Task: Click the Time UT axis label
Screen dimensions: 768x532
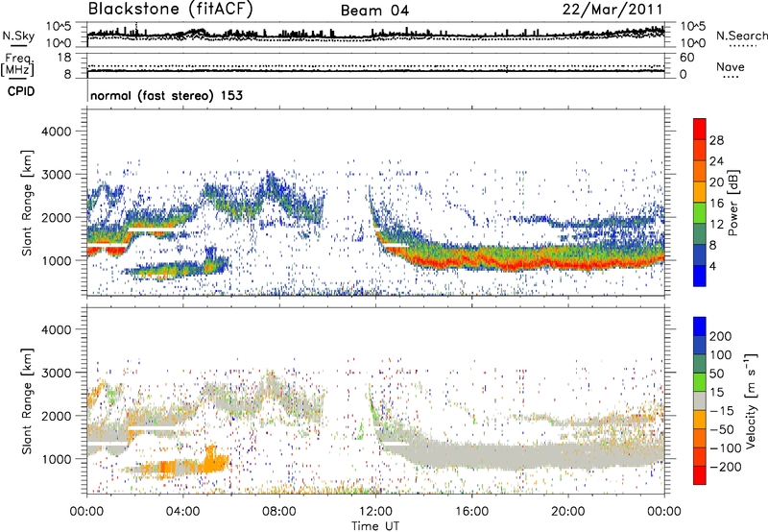Action: (375, 526)
